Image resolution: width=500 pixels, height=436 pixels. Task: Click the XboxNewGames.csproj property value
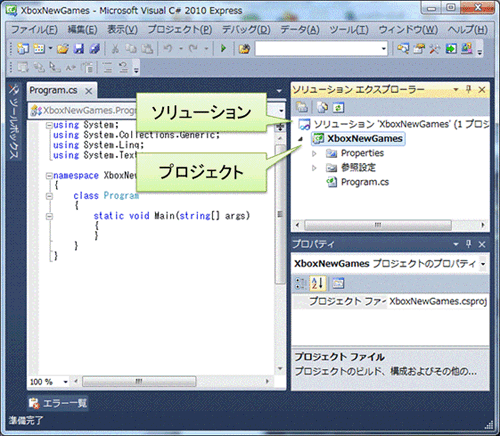pyautogui.click(x=438, y=301)
